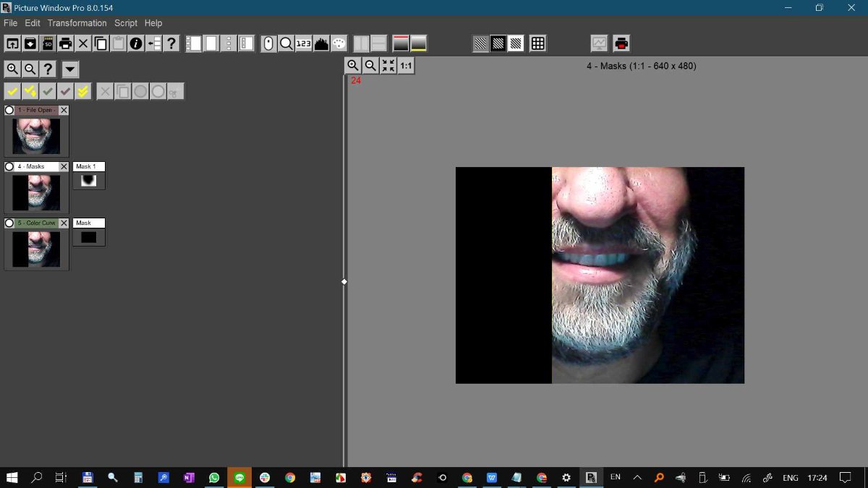Click the red printer icon
The height and width of the screenshot is (488, 868).
pyautogui.click(x=621, y=43)
